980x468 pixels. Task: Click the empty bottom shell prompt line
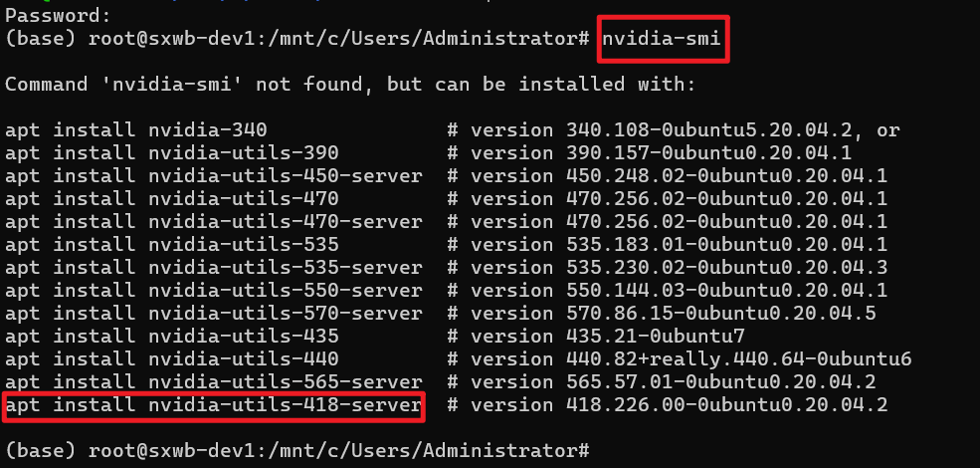(x=297, y=450)
